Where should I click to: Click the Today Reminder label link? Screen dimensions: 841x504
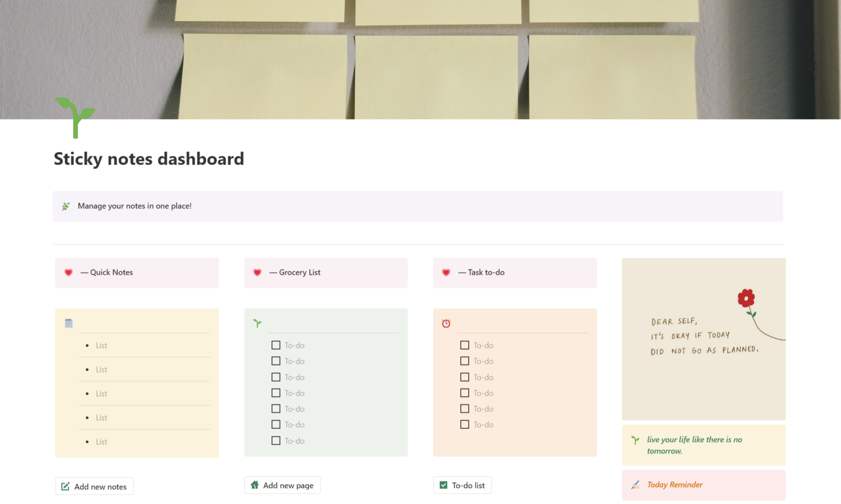pos(674,485)
